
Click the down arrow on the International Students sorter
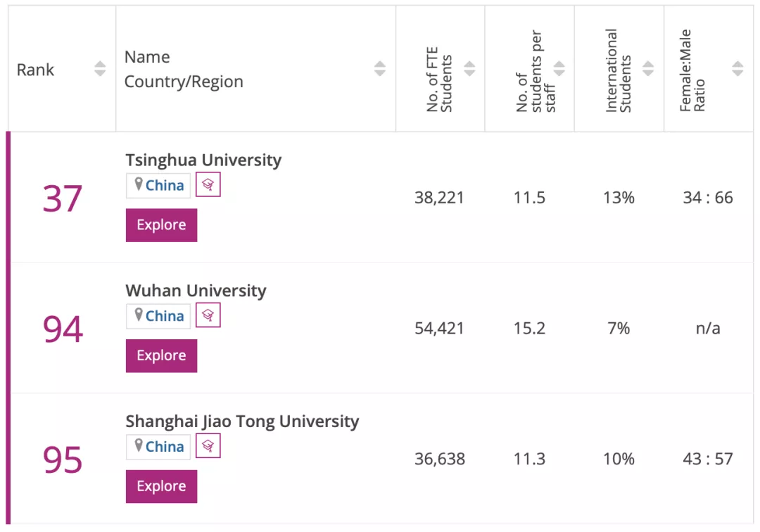(648, 72)
